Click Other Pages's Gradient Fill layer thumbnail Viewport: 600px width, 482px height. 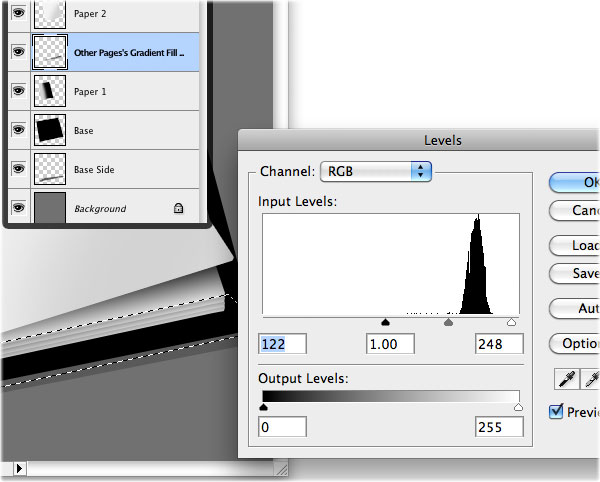tap(50, 52)
